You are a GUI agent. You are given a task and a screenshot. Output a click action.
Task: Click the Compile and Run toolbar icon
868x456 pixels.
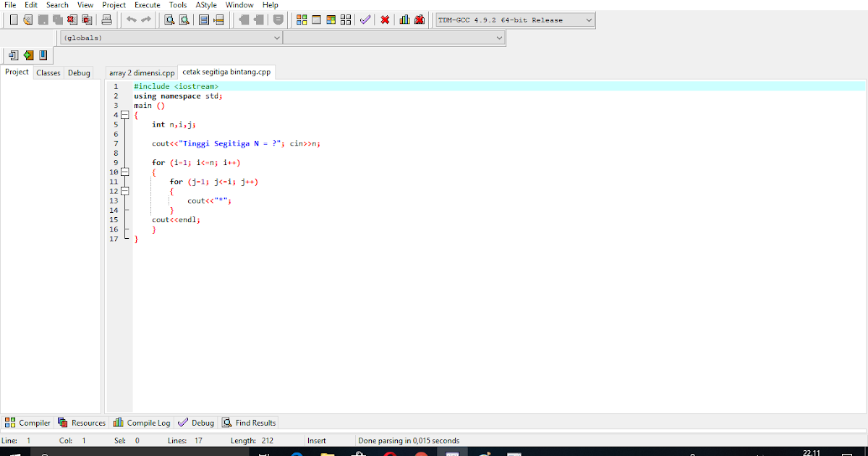coord(331,20)
